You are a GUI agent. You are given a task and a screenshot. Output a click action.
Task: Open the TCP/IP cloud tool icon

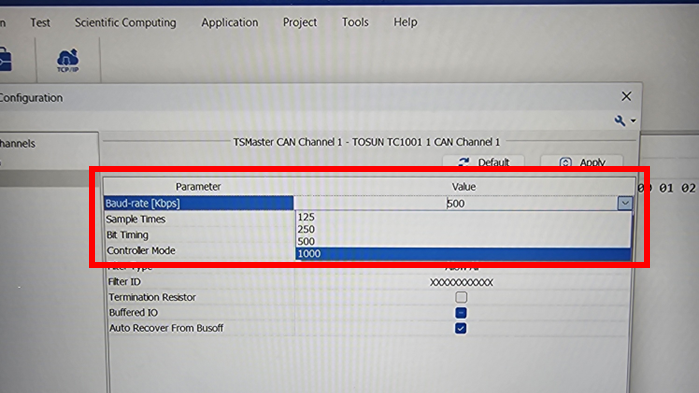[x=68, y=60]
